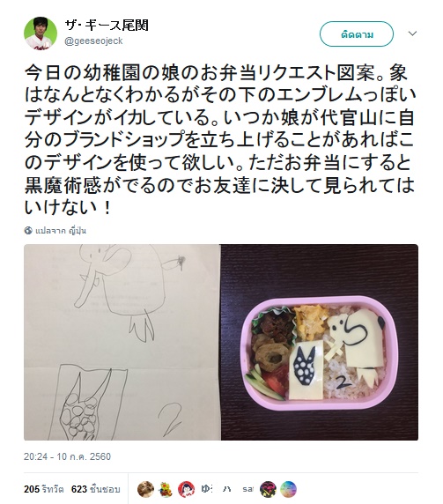Open the child's elephant drawing image
Image resolution: width=443 pixels, height=504 pixels.
coord(122,342)
